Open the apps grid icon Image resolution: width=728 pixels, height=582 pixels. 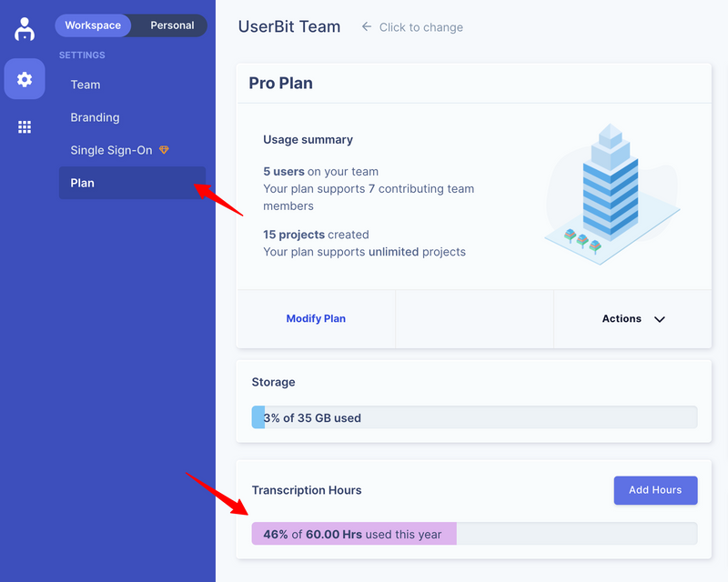25,127
